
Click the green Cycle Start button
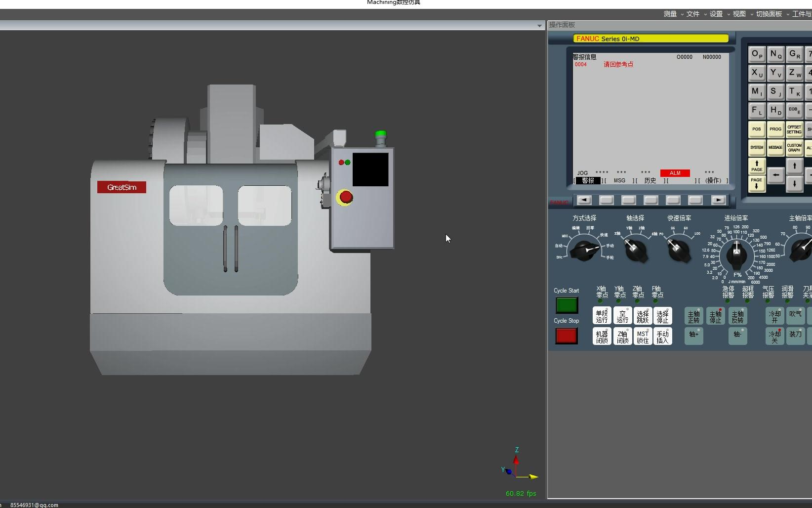(x=567, y=305)
